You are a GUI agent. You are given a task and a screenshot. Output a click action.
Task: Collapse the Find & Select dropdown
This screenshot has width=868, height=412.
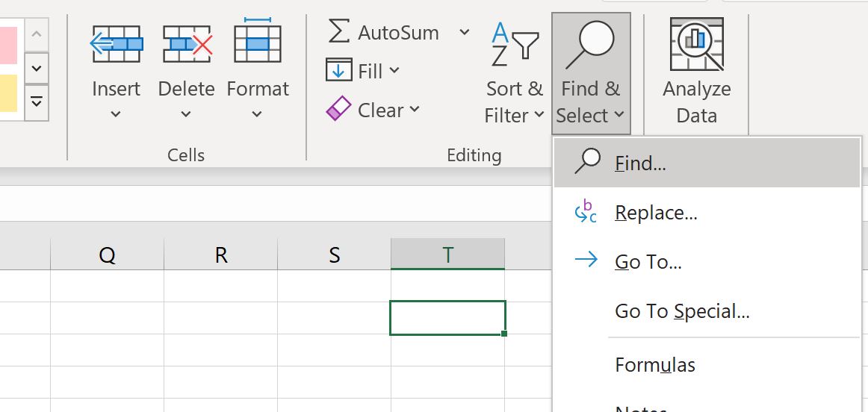point(619,116)
